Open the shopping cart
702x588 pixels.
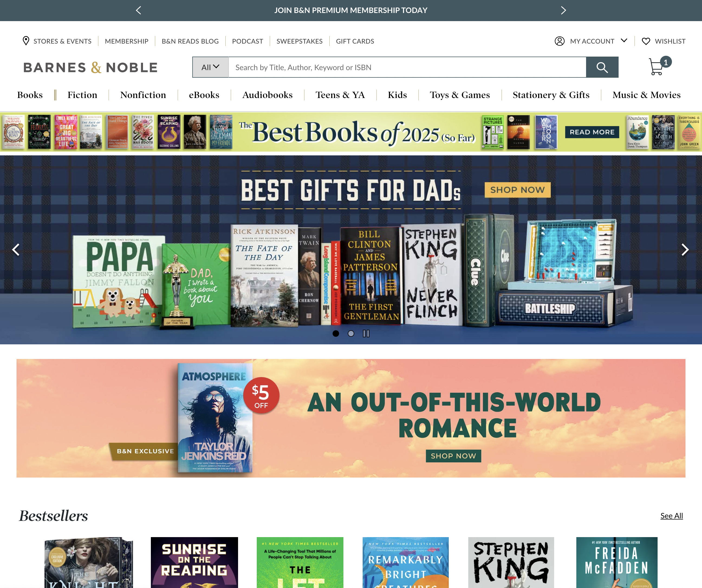point(656,67)
